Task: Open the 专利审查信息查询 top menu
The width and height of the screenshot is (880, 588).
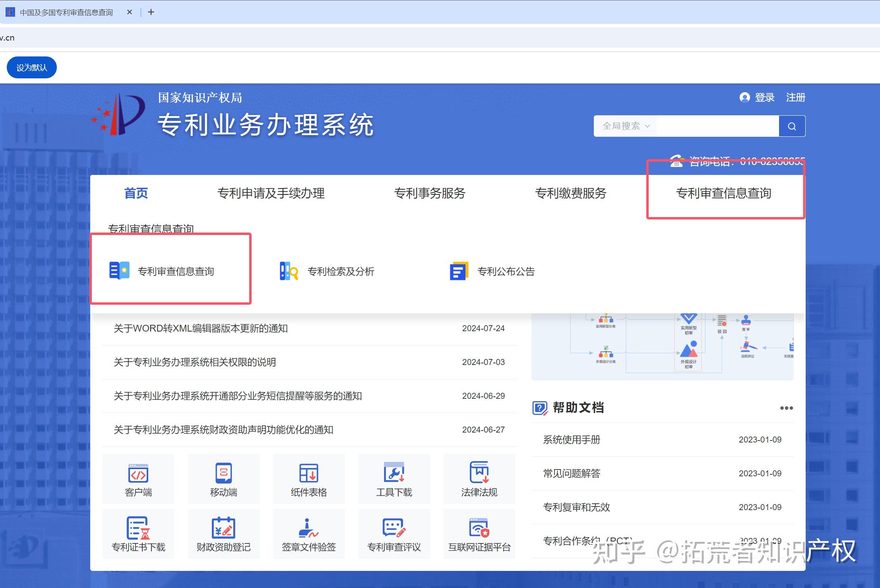Action: pos(723,193)
